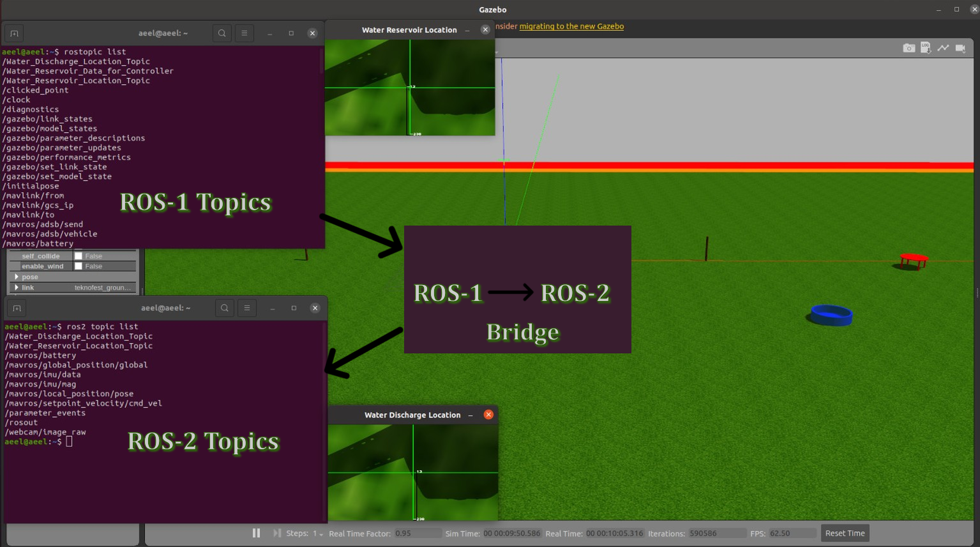Click search icon in top terminal

(x=222, y=34)
